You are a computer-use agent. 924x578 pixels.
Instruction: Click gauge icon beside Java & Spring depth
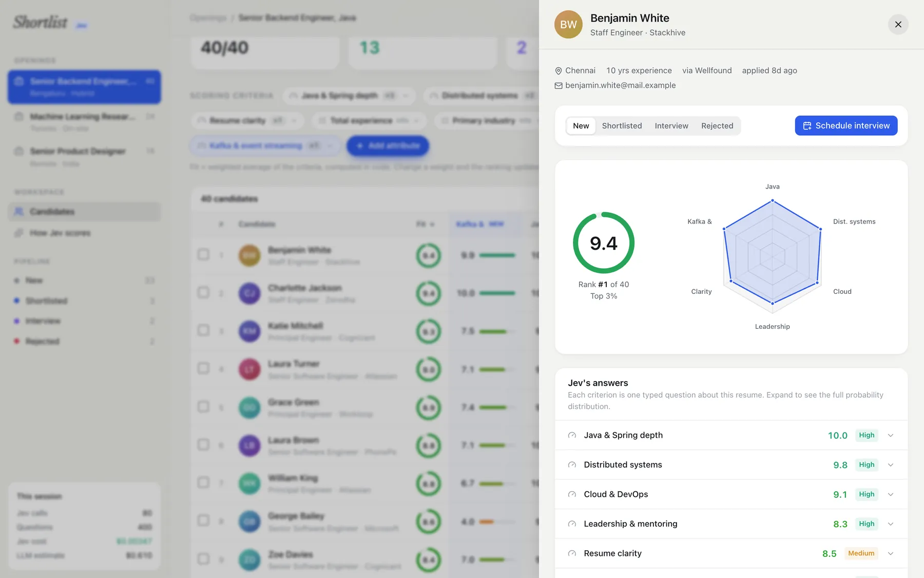[572, 435]
